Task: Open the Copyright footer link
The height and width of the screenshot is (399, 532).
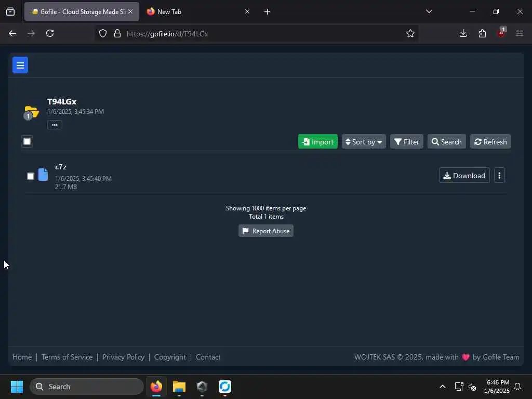Action: click(170, 357)
